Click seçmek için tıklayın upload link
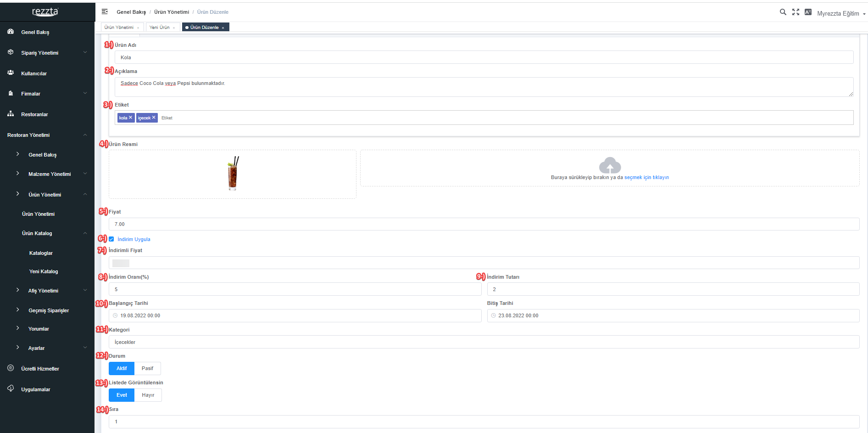 tap(646, 177)
